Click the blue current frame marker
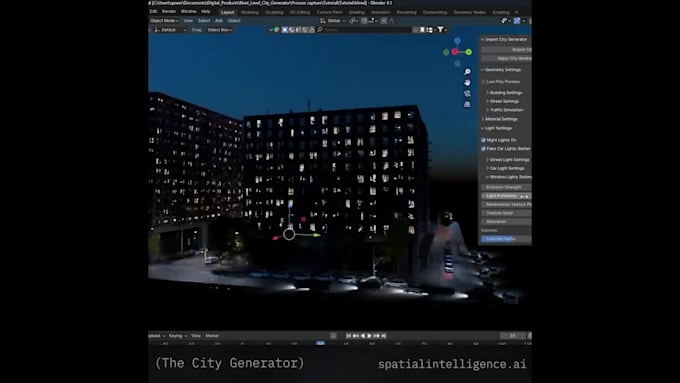Viewport: 680px width, 383px height. (x=320, y=343)
